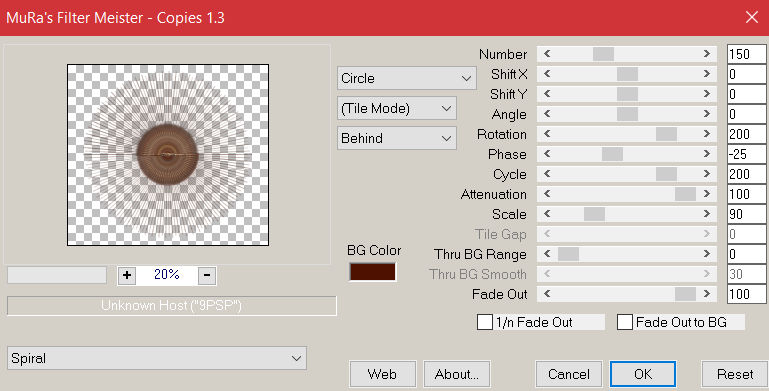Click right arrow of Shift Y slider
Image resolution: width=769 pixels, height=391 pixels.
(x=707, y=94)
